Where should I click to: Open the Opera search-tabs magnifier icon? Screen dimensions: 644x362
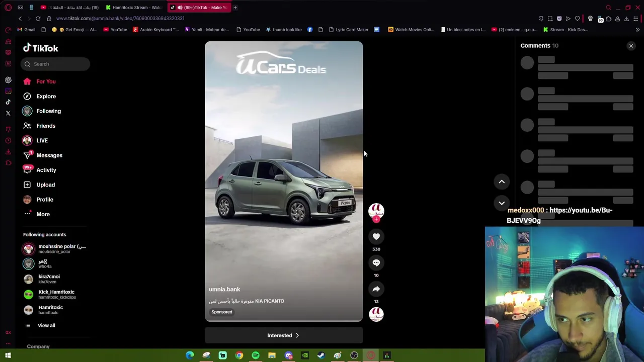608,8
